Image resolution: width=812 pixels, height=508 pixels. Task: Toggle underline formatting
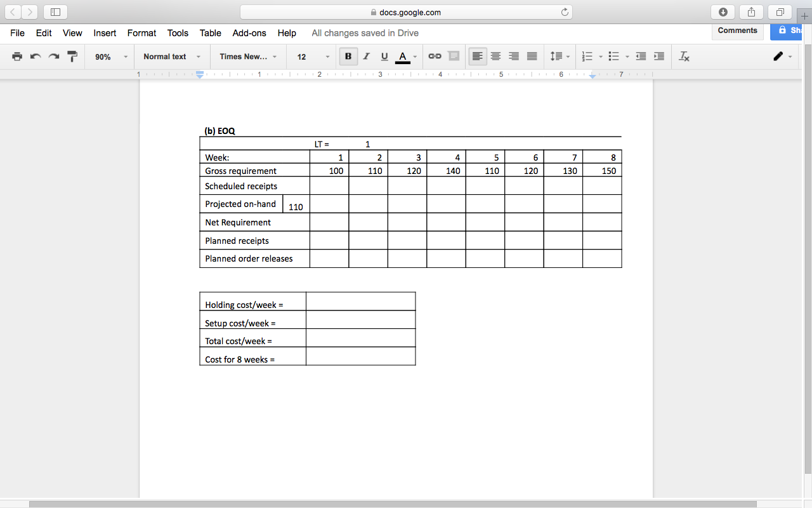pyautogui.click(x=384, y=57)
